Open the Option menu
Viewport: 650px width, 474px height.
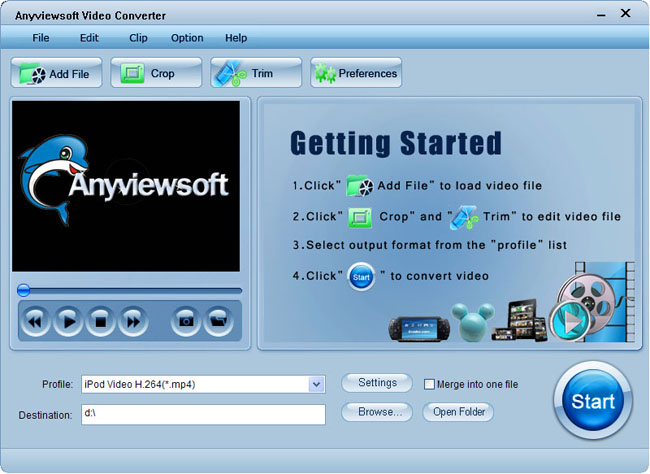187,38
